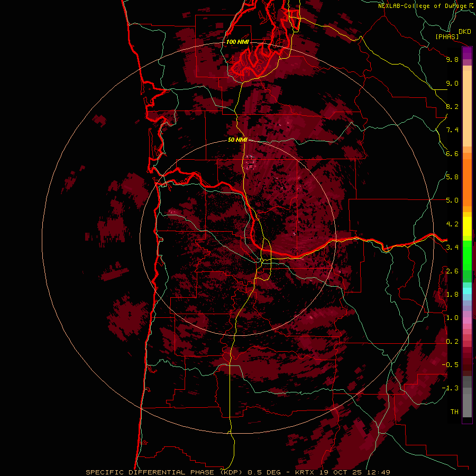Pick the bright orange color bar segment
The height and width of the screenshot is (476, 476).
[467, 183]
